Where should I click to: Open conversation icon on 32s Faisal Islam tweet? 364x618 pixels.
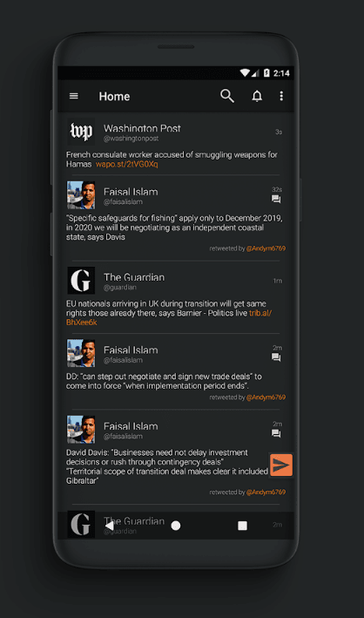point(276,200)
